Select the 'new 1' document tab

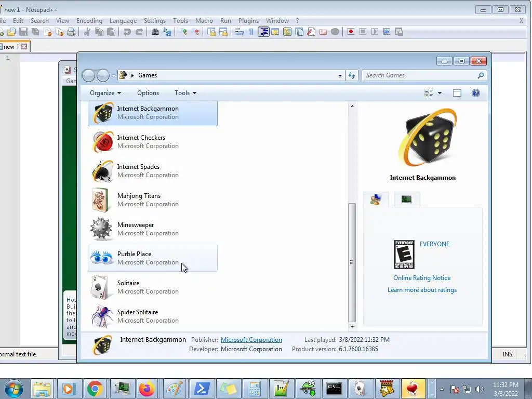click(x=11, y=46)
